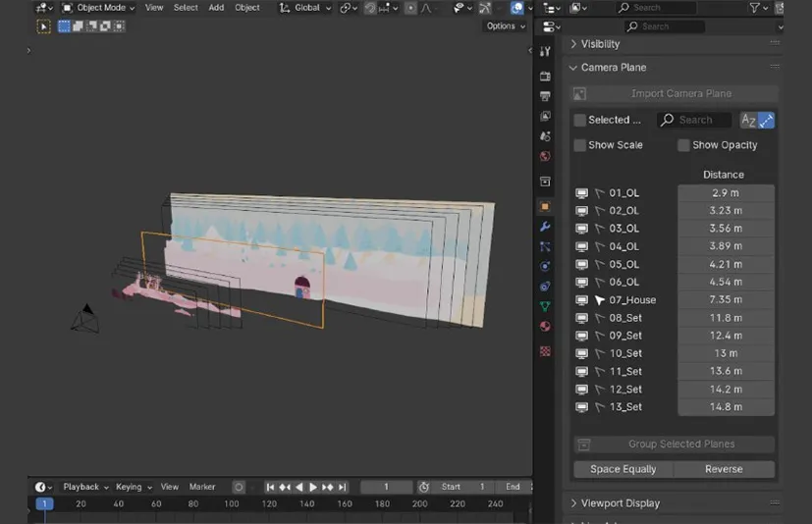Open the Object menu
The image size is (812, 524).
(247, 8)
